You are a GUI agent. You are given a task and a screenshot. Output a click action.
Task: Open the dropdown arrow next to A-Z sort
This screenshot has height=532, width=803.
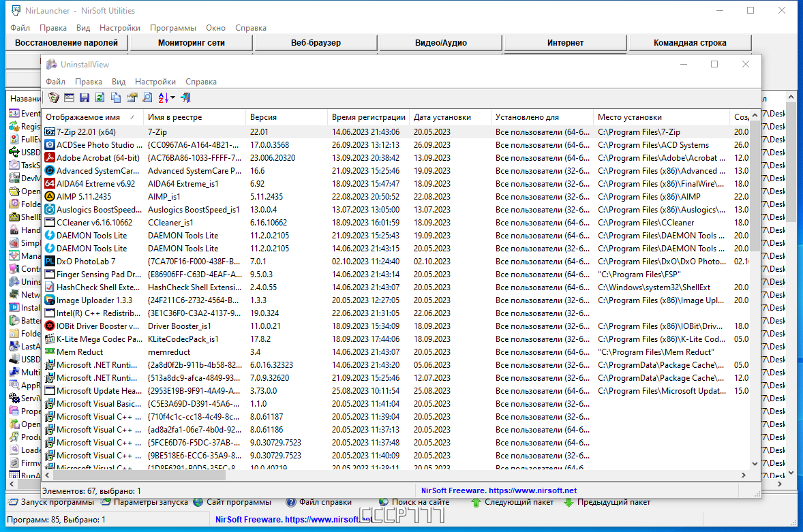[x=172, y=97]
